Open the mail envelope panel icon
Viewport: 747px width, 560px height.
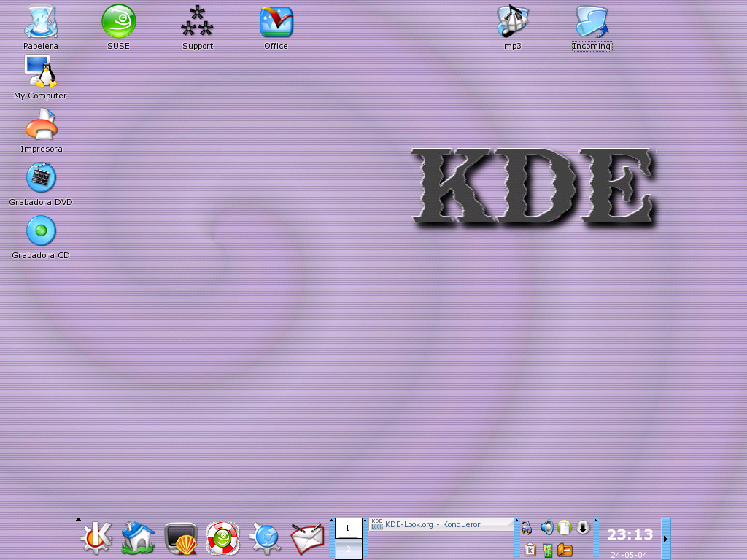pyautogui.click(x=307, y=539)
